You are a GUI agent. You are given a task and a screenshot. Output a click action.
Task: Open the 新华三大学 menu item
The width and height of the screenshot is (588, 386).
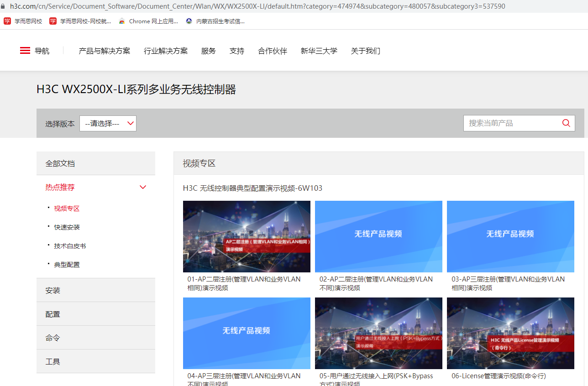[319, 51]
